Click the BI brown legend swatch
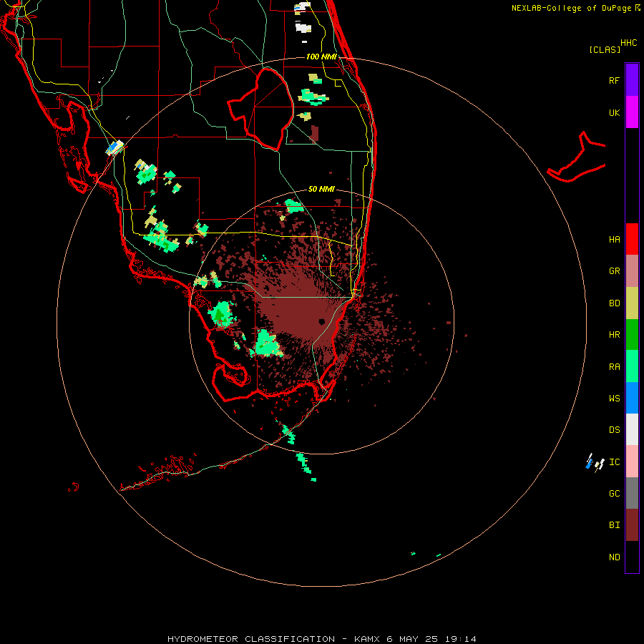 point(632,525)
